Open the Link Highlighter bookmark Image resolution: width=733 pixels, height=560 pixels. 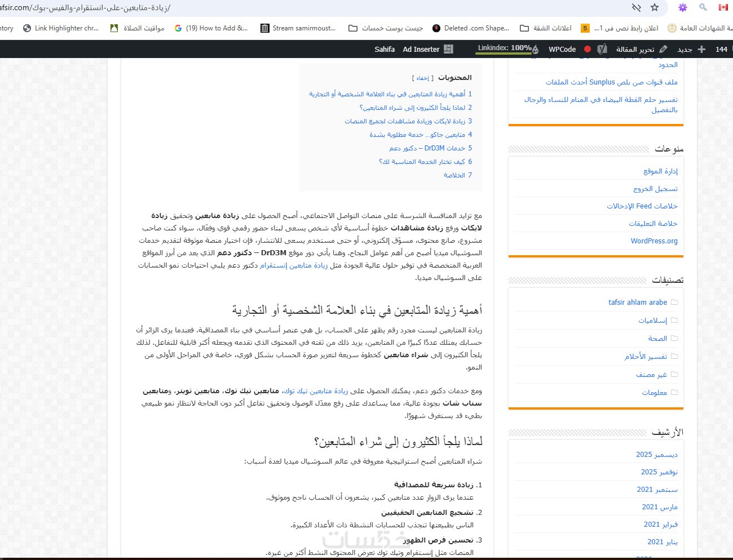coord(61,28)
